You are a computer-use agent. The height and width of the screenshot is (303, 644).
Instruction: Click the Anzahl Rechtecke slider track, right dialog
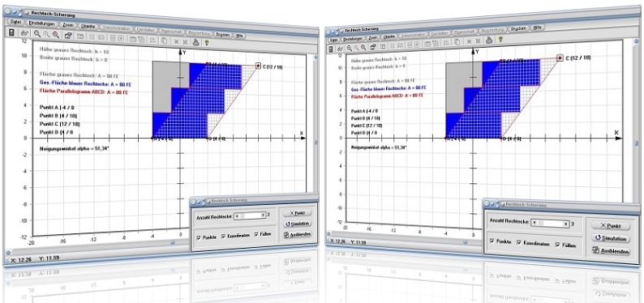pos(550,224)
